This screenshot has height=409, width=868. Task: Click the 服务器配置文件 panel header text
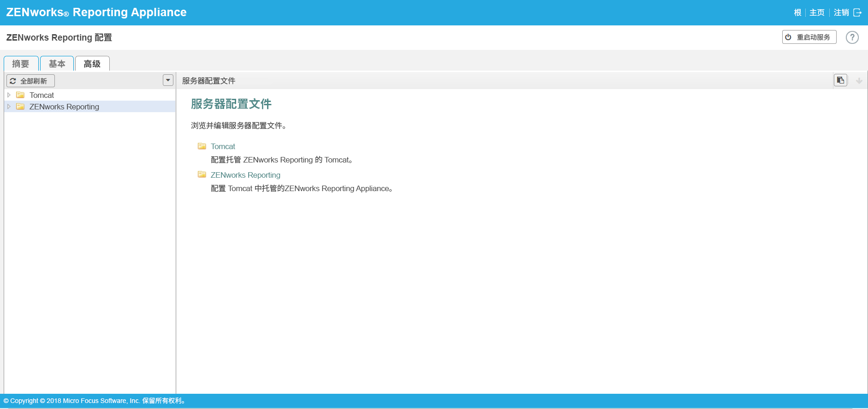(208, 81)
